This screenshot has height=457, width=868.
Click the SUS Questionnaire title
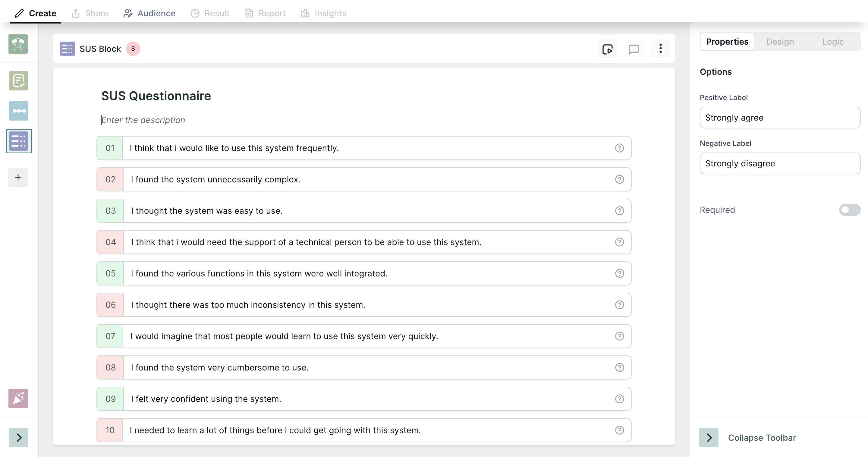pyautogui.click(x=156, y=96)
